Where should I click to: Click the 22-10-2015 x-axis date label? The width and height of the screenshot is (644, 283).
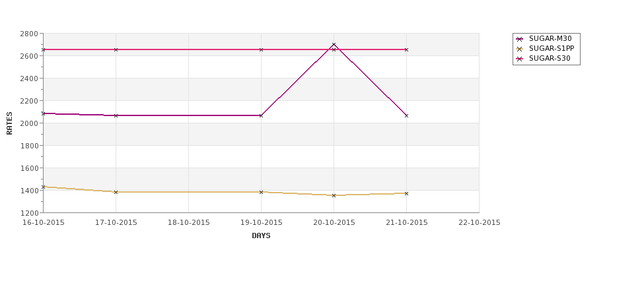coord(480,223)
